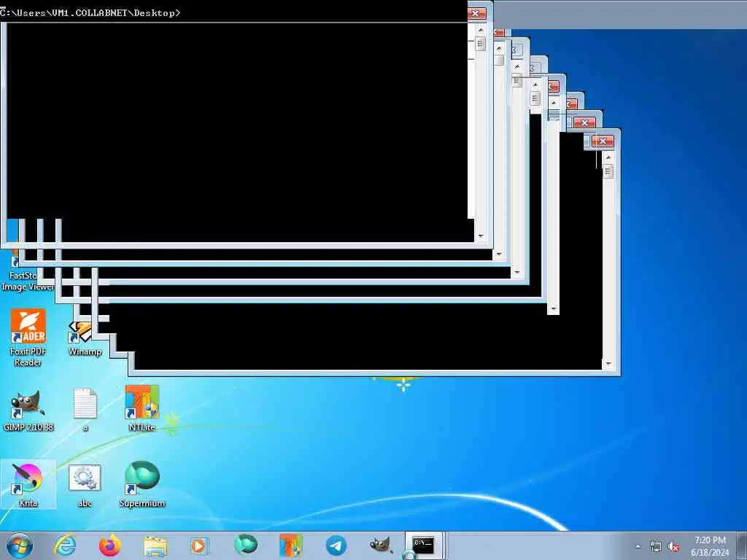
Task: Click the scrollbar thumb in rear-most Command Prompt
Action: pyautogui.click(x=608, y=171)
